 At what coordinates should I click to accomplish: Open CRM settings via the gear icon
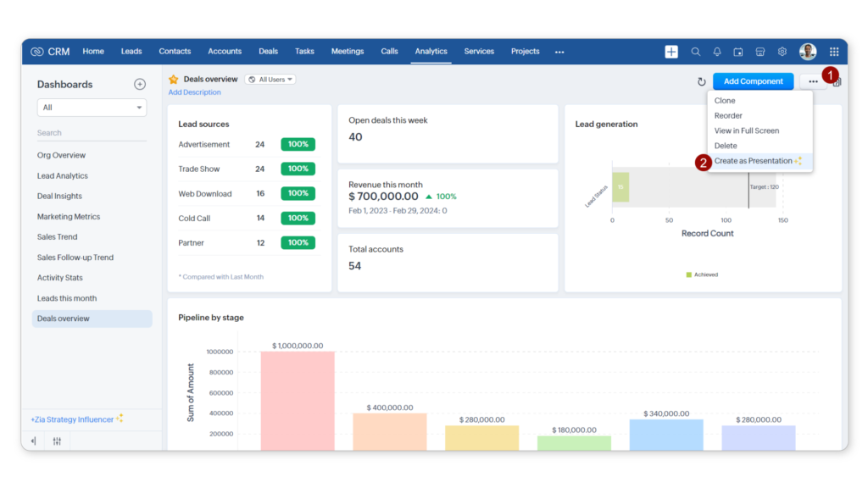coord(782,51)
